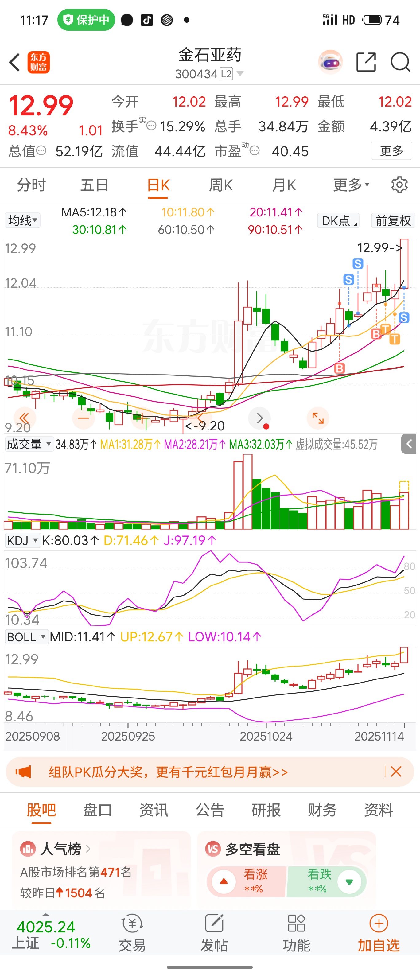Screen dimensions: 420x980
Task: Open the 资料 tab
Action: [x=379, y=810]
